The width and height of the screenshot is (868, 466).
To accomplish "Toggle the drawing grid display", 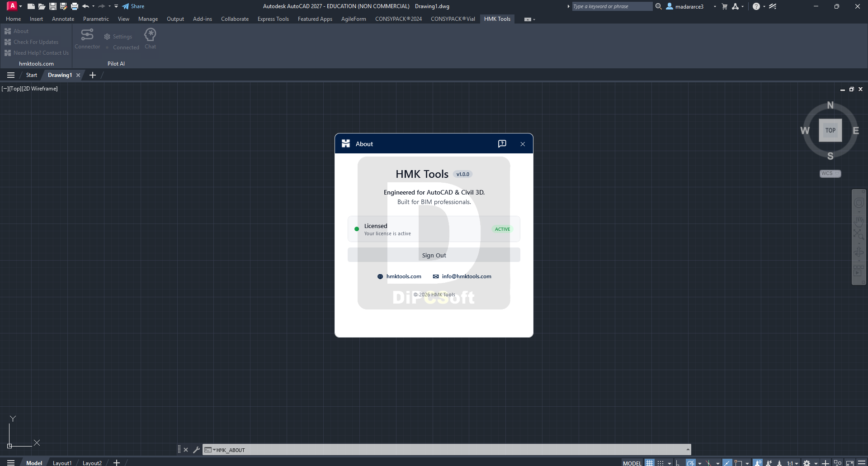I will click(x=650, y=463).
